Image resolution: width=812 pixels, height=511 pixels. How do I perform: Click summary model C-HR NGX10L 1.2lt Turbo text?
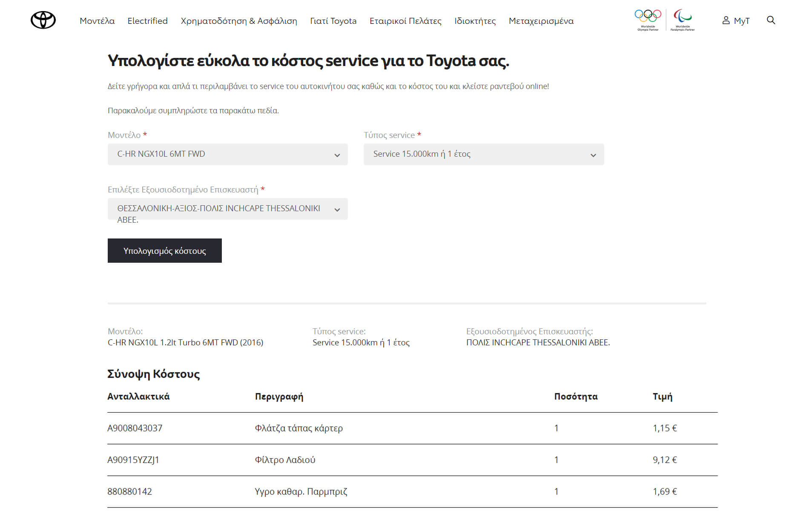[x=185, y=342]
